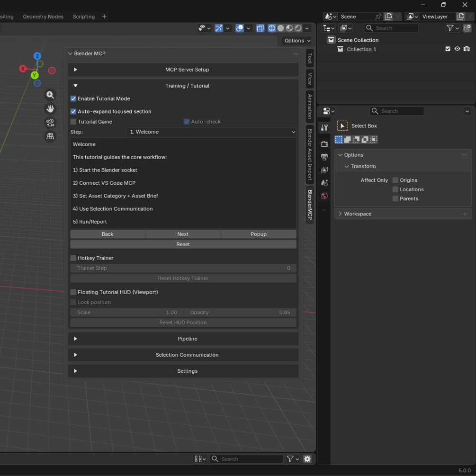Viewport: 476px width, 476px height.
Task: Disable Enable Tutorial Mode checkbox
Action: pyautogui.click(x=73, y=99)
